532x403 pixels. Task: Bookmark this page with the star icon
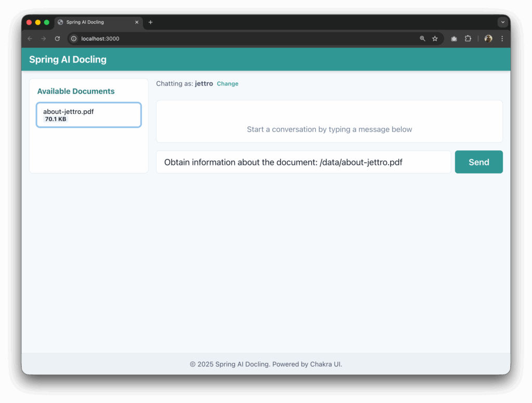(435, 38)
